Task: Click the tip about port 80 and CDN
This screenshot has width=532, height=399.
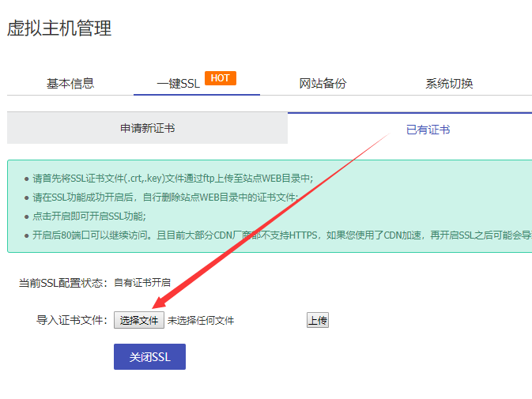Action: pyautogui.click(x=282, y=235)
